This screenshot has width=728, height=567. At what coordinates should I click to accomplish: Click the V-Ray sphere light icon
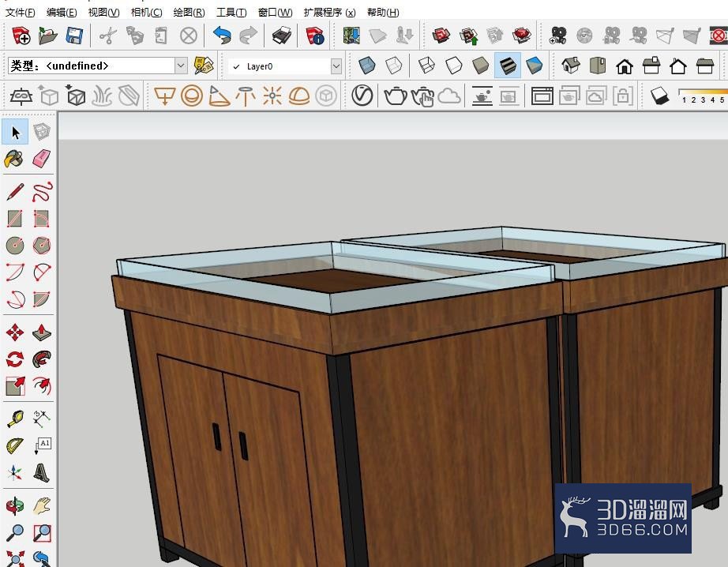(x=192, y=96)
